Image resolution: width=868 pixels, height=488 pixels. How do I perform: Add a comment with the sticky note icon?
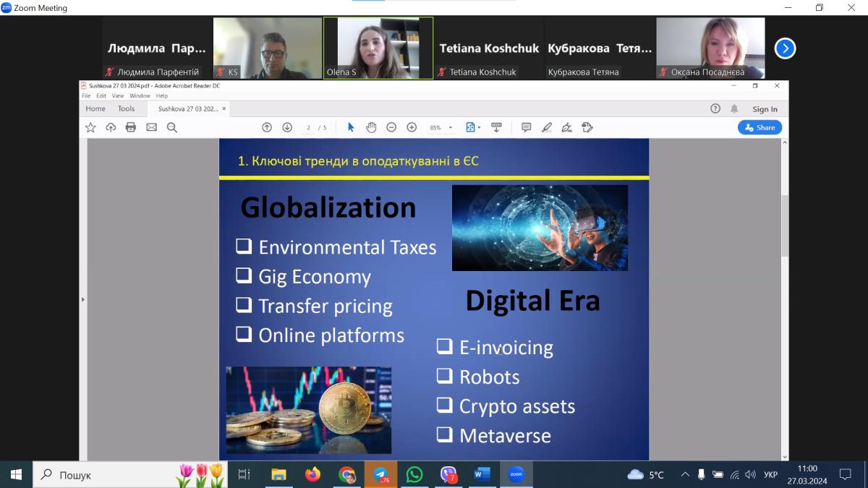click(x=526, y=127)
